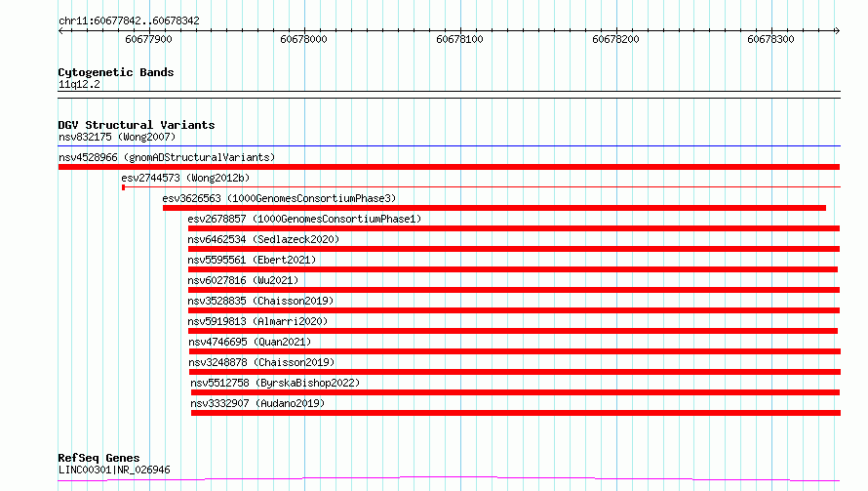Click the blue nsv832175 variant line
Image resolution: width=868 pixels, height=491 pixels.
pyautogui.click(x=449, y=146)
